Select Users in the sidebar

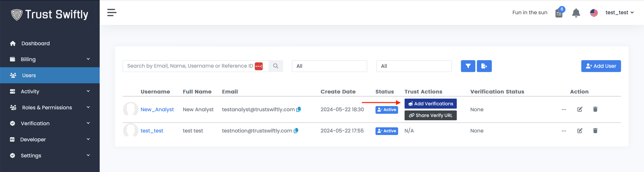pyautogui.click(x=29, y=76)
